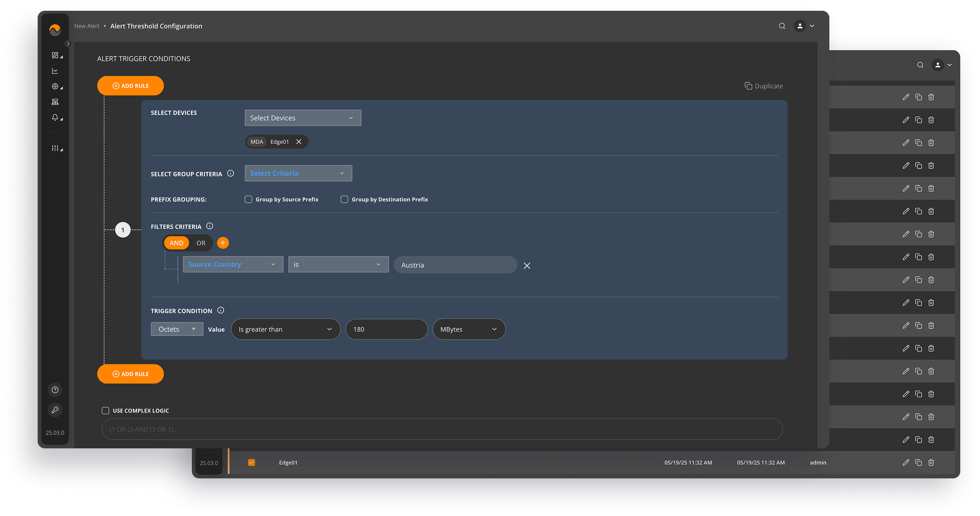
Task: Select the AND filter operator
Action: [177, 243]
